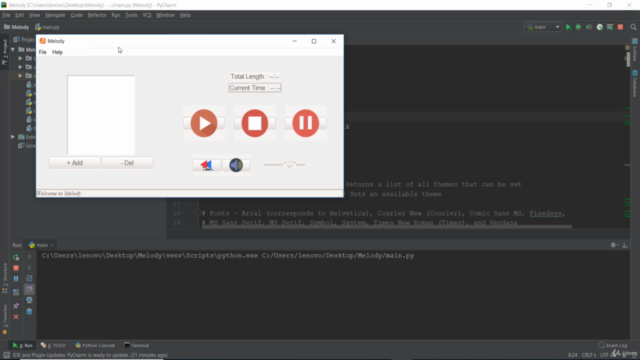The height and width of the screenshot is (360, 640).
Task: Adjust the Melody volume slider
Action: [x=284, y=164]
